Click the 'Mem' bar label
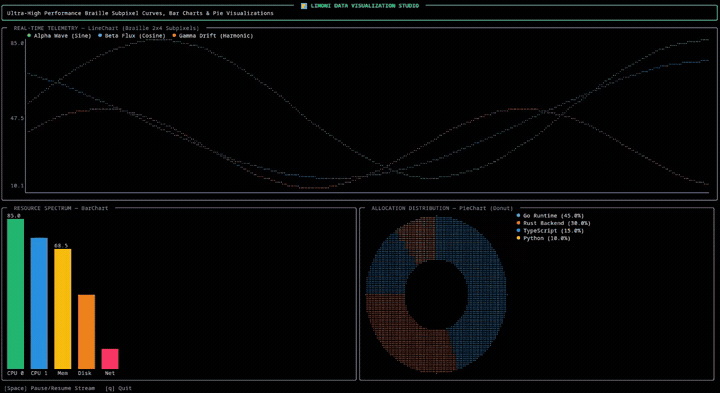Screen dimensions: 720x393 click(62, 373)
